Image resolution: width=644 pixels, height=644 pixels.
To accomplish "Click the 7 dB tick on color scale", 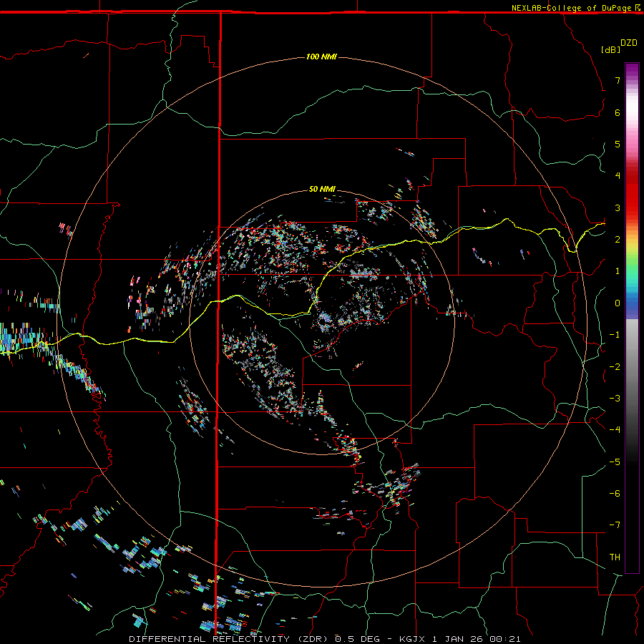I will (618, 80).
